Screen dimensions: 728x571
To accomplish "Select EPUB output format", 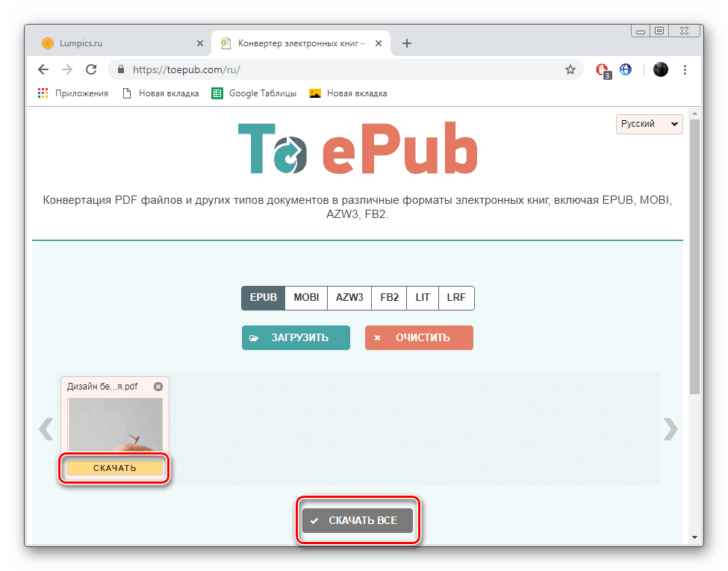I will (x=264, y=298).
